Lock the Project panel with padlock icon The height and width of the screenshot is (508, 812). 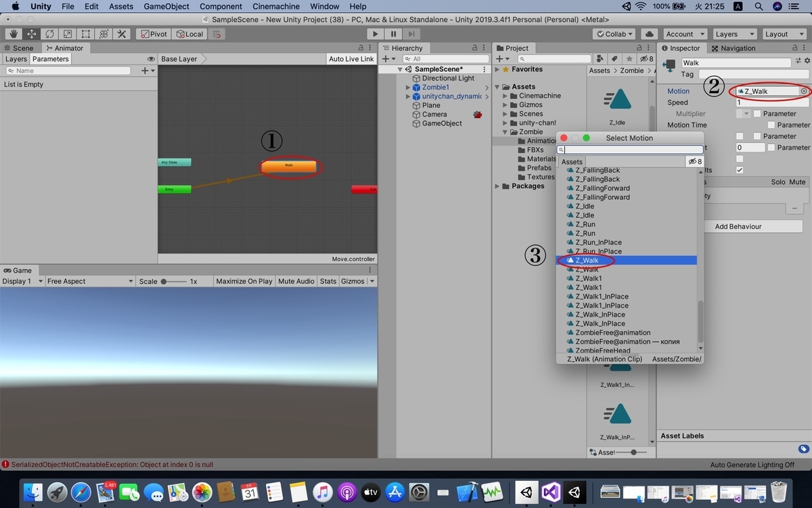tap(640, 48)
